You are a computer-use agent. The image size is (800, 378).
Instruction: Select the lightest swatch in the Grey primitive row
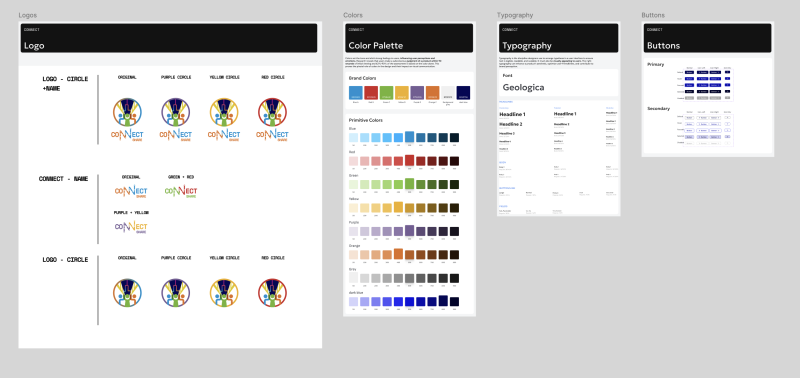[353, 278]
